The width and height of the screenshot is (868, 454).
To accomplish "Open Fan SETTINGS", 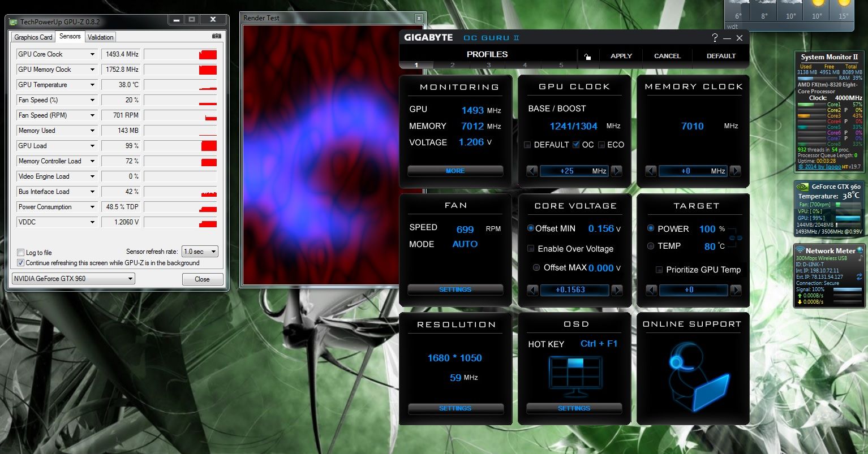I will [456, 289].
